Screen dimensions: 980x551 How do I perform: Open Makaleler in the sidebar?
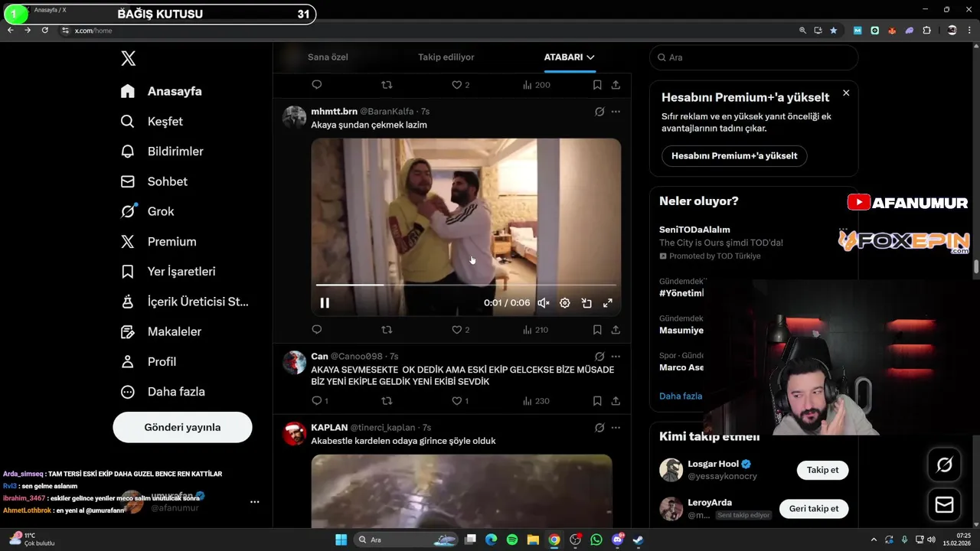[161, 331]
